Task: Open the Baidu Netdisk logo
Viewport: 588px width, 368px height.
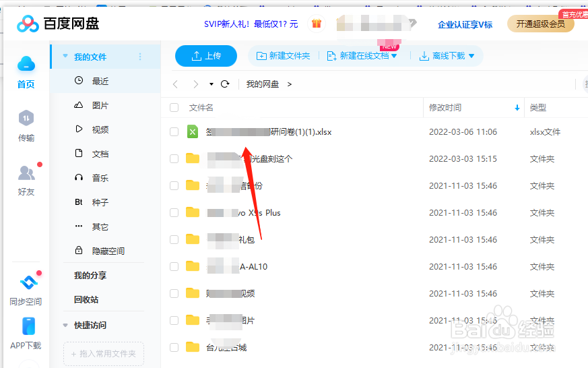Action: 58,24
